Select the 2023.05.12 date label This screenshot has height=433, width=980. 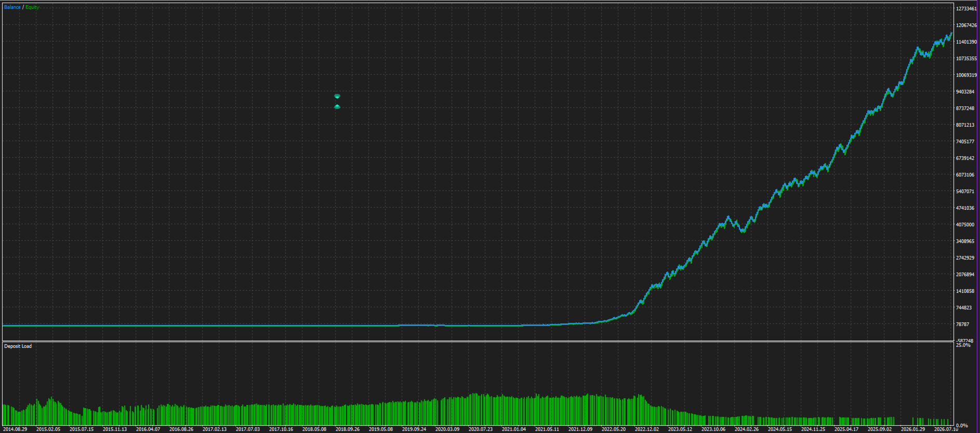[x=680, y=429]
